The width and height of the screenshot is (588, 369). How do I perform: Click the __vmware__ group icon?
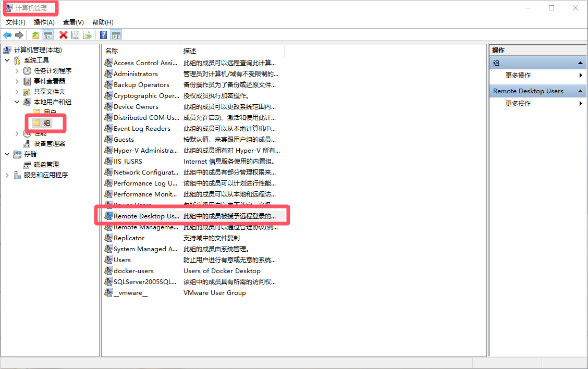108,293
